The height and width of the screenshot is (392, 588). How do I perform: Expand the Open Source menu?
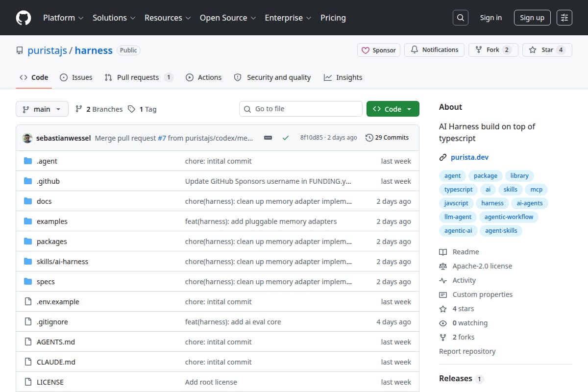pos(228,18)
